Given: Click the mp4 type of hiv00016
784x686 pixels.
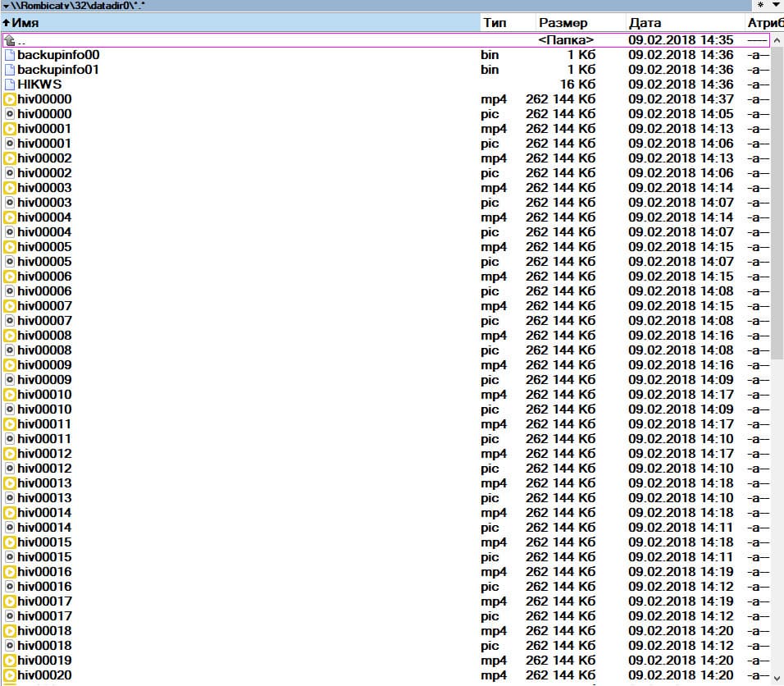Looking at the screenshot, I should tap(494, 571).
